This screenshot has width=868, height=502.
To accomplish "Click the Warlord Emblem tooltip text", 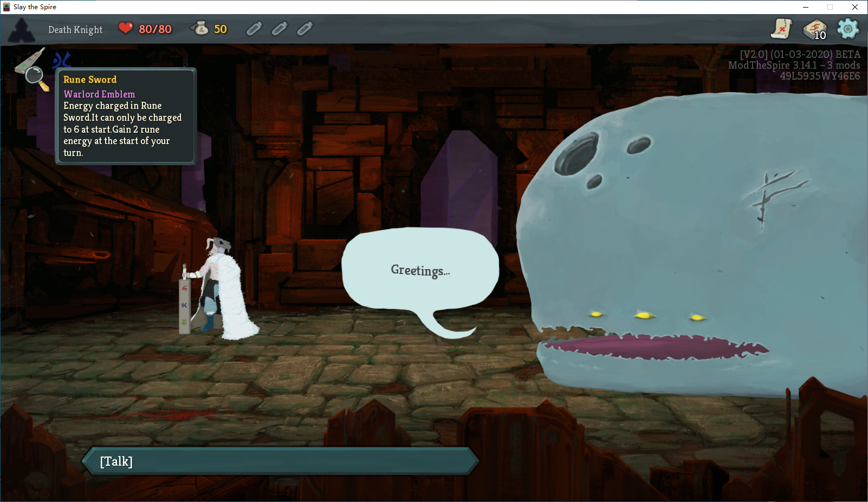I will coord(99,94).
